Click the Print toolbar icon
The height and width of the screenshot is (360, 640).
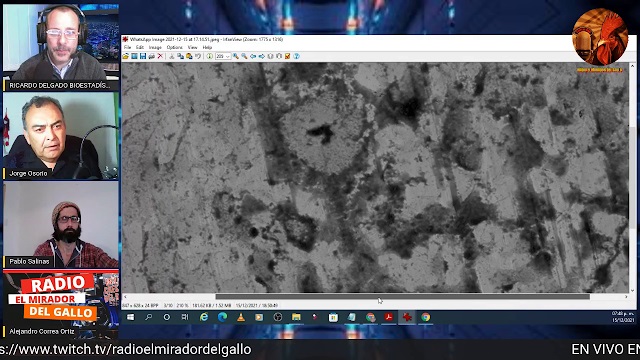tap(151, 56)
